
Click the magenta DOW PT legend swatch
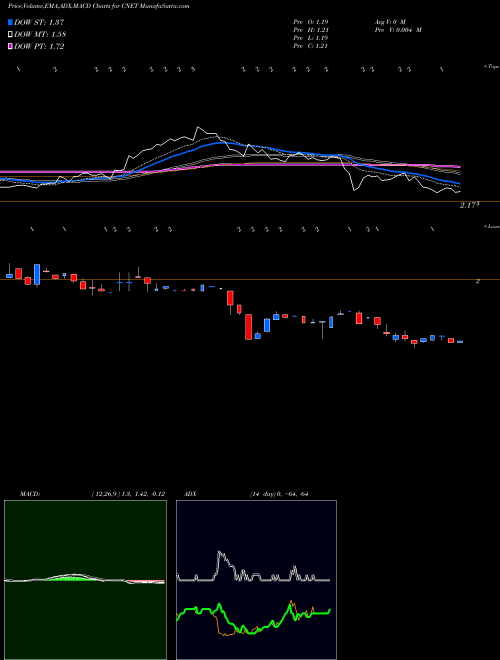10,47
